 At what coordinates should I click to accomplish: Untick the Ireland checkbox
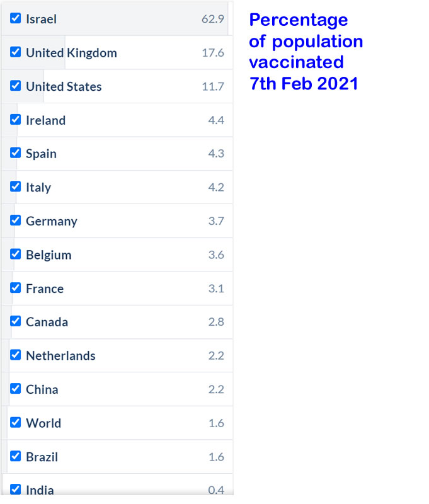[x=16, y=120]
